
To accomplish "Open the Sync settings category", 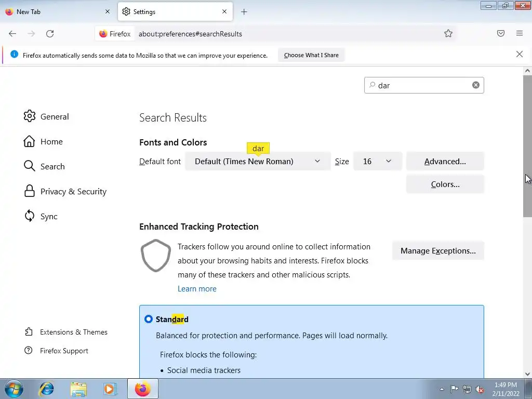I will [x=41, y=216].
